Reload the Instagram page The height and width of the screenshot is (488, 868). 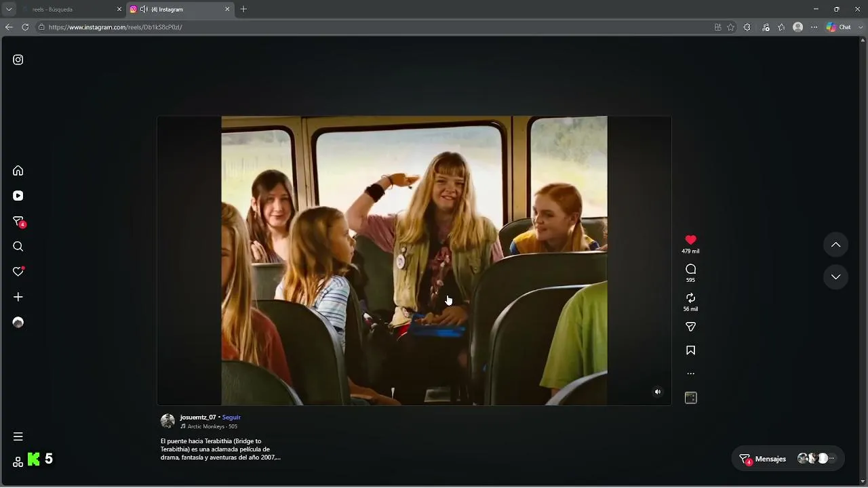point(25,27)
